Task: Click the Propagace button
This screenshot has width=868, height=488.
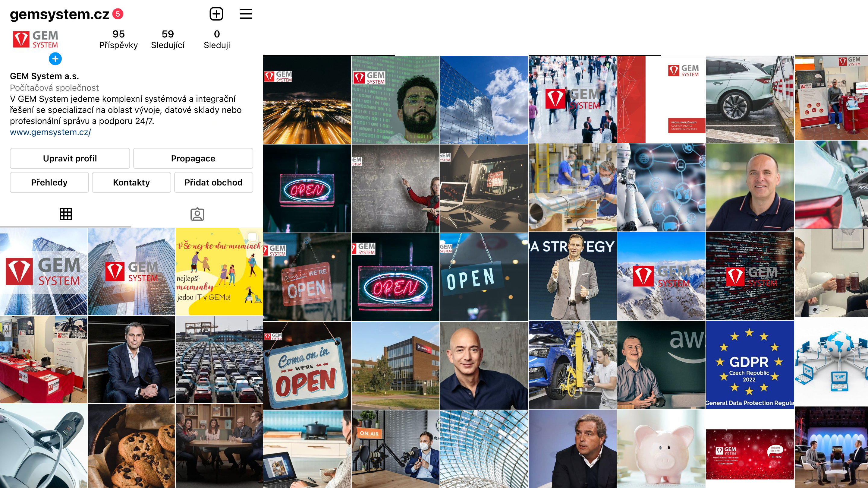Action: [x=193, y=159]
